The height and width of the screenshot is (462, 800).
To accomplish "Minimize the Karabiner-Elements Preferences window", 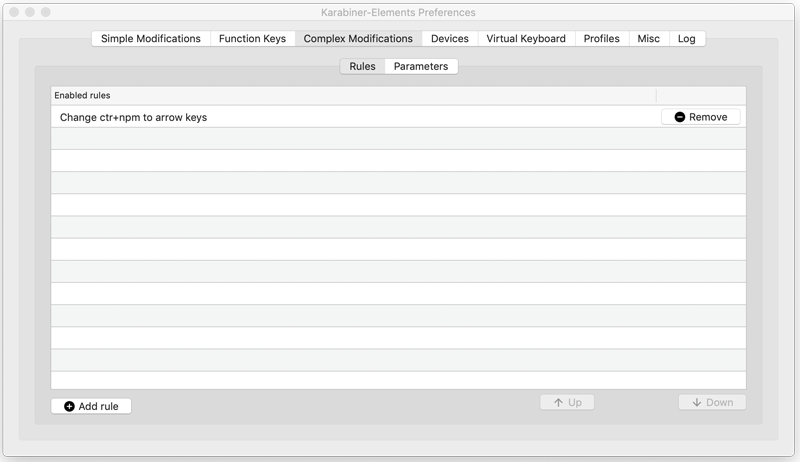I will (x=30, y=12).
